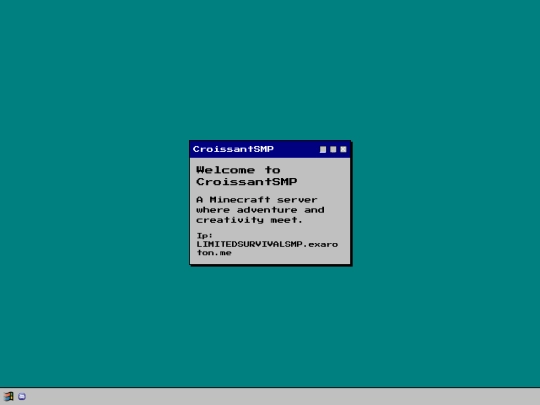The height and width of the screenshot is (405, 540).
Task: Maximize the CroissantSMP window
Action: coord(333,149)
